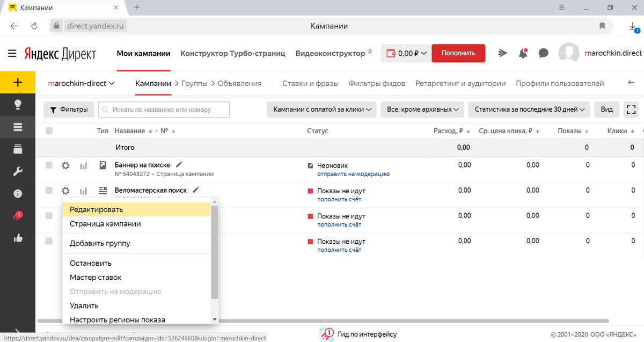The height and width of the screenshot is (342, 644).
Task: Choose Удалить menu item
Action: point(137,305)
